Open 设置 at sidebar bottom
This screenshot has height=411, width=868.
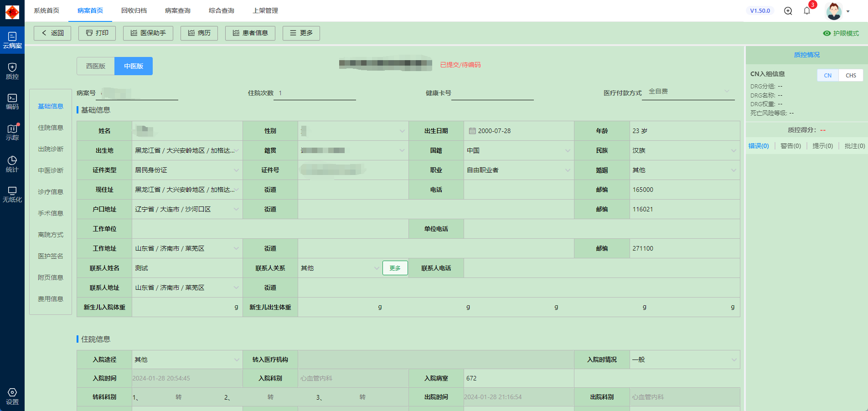tap(12, 396)
